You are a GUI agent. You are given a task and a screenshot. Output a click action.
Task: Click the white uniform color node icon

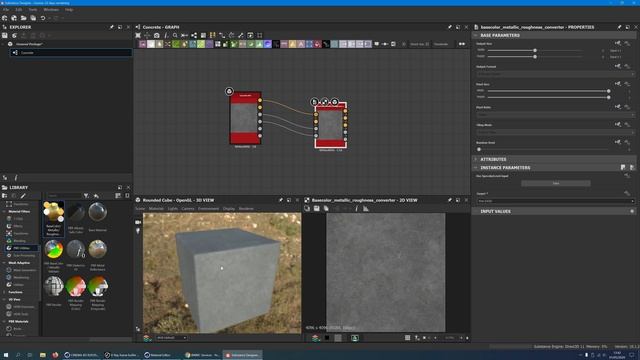[151, 44]
